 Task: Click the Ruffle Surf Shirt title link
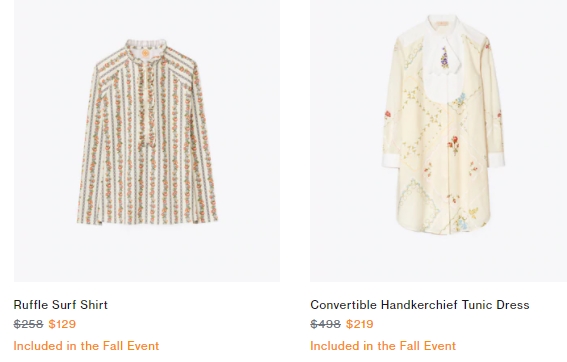click(61, 305)
